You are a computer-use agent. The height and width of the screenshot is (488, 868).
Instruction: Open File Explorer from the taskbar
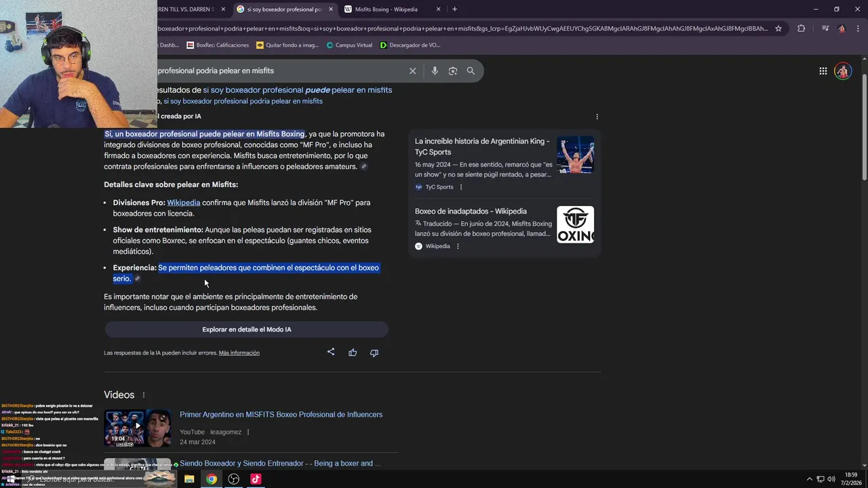[189, 479]
